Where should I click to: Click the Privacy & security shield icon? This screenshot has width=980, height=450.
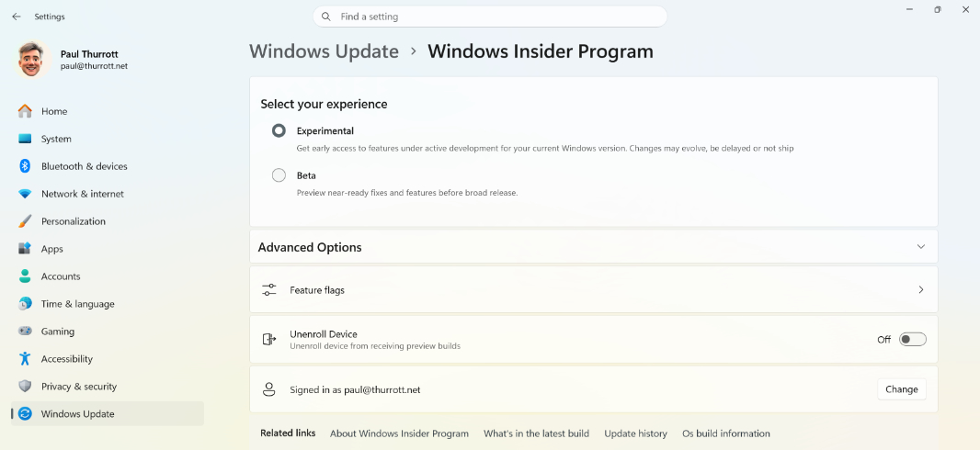tap(25, 387)
